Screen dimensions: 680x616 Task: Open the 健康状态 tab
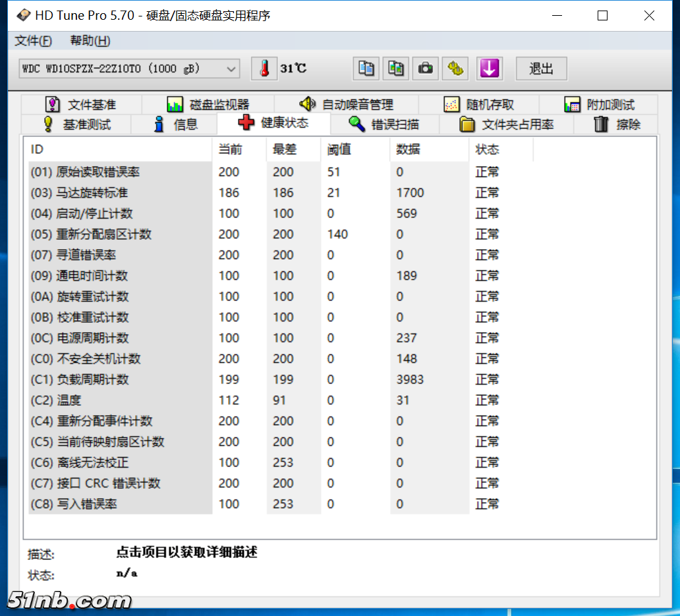pos(275,124)
